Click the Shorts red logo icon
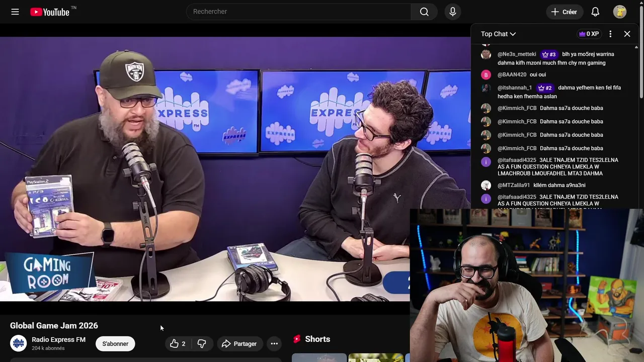644x362 pixels. tap(297, 339)
